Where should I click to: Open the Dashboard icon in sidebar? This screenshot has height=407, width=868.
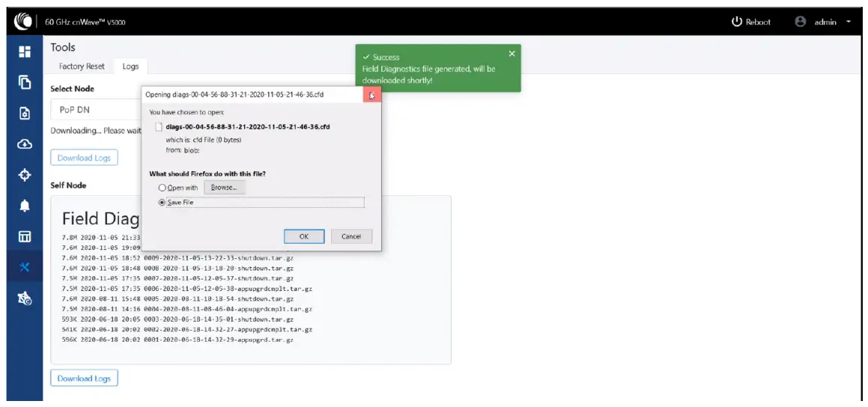[x=25, y=52]
